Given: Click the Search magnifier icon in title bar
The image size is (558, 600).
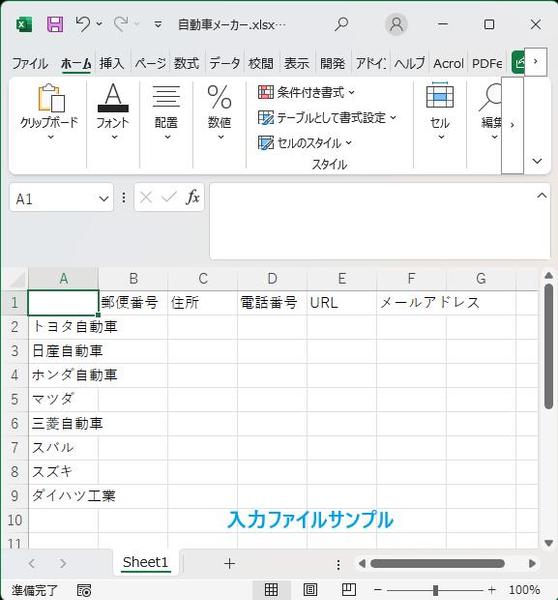Looking at the screenshot, I should [341, 24].
